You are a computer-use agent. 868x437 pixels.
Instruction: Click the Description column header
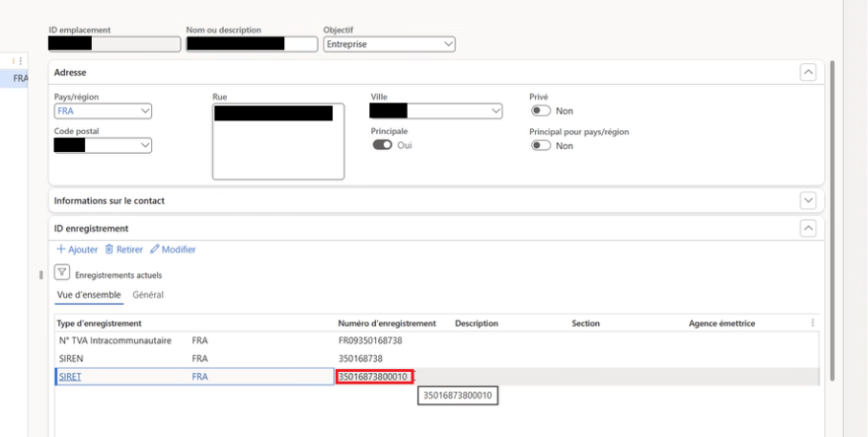point(477,323)
